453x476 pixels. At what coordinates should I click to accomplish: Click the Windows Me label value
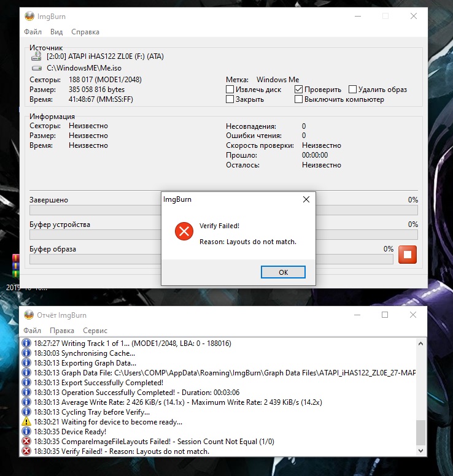[x=277, y=80]
